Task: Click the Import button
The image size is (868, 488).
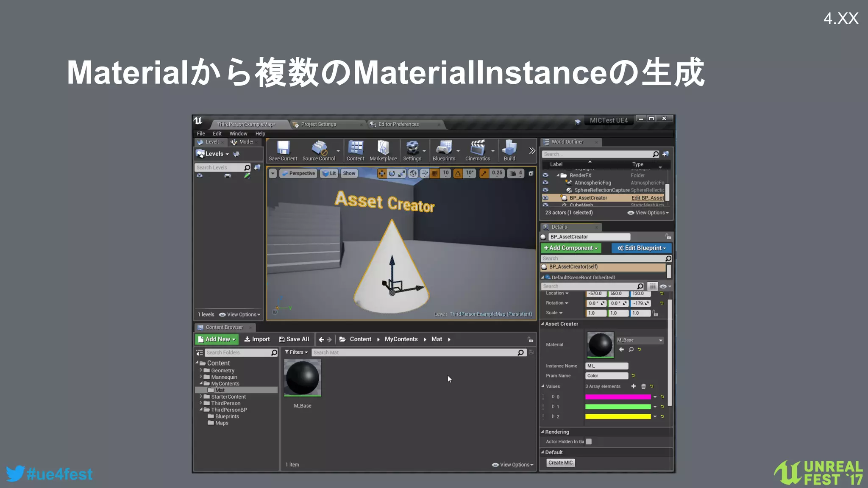Action: pos(257,339)
